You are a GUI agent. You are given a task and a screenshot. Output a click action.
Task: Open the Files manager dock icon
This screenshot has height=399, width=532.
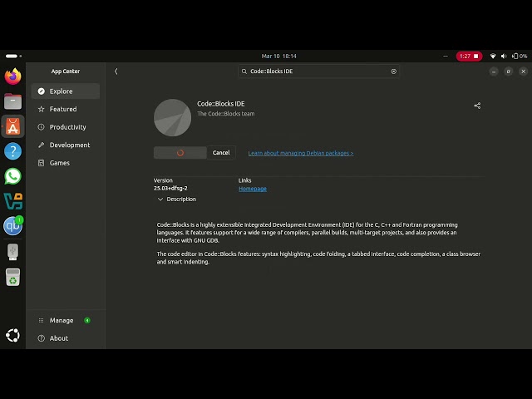coord(13,101)
